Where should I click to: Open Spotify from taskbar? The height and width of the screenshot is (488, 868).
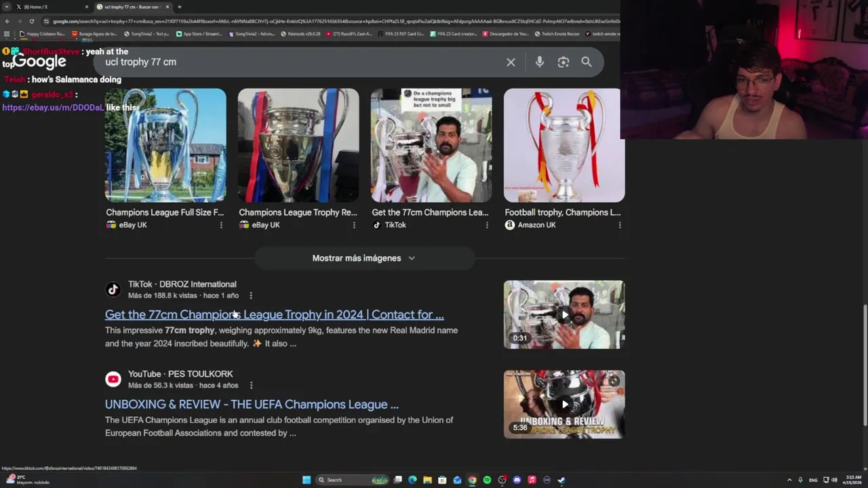pyautogui.click(x=487, y=480)
